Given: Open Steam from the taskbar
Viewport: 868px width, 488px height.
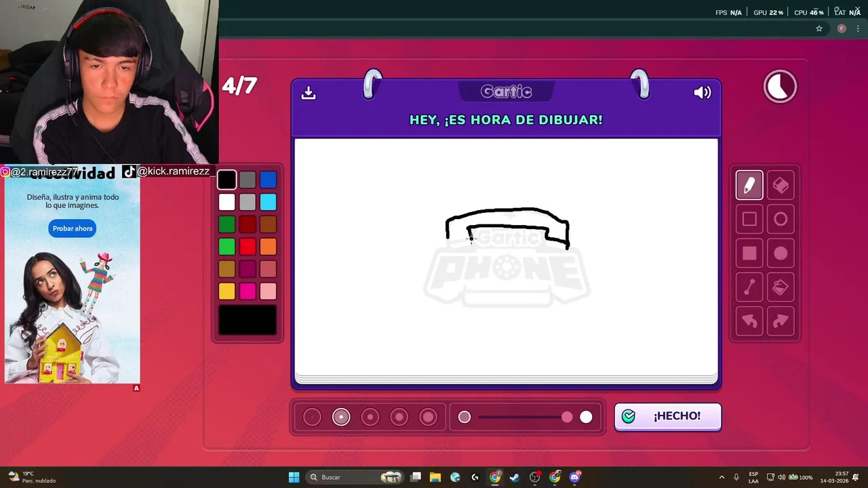Looking at the screenshot, I should [515, 477].
